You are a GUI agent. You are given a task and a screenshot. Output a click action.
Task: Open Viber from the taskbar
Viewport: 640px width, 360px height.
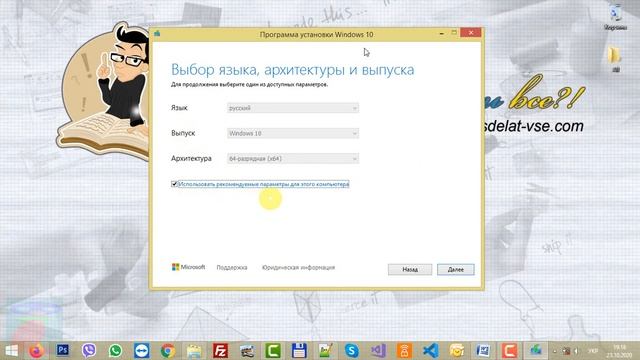tap(89, 351)
